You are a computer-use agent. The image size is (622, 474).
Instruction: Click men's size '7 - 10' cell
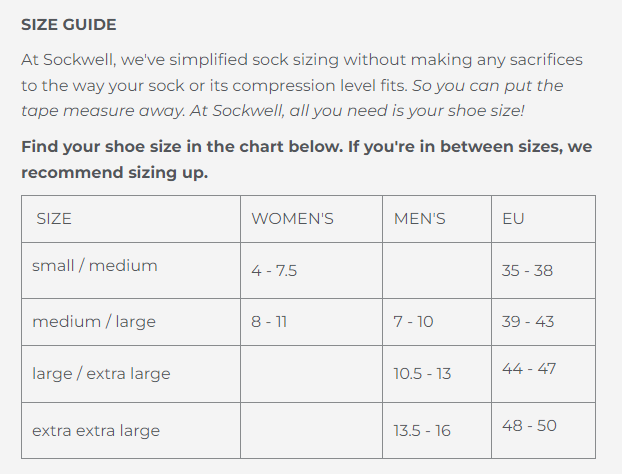[414, 322]
